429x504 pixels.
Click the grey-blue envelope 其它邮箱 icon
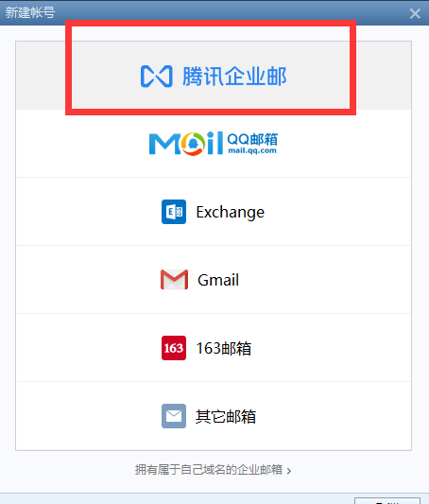pyautogui.click(x=174, y=416)
